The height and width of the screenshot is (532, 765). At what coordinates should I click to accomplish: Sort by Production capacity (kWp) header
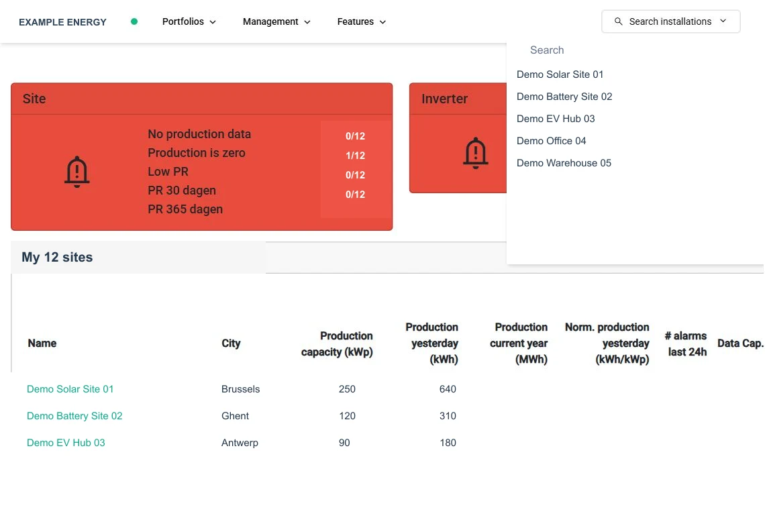coord(337,343)
